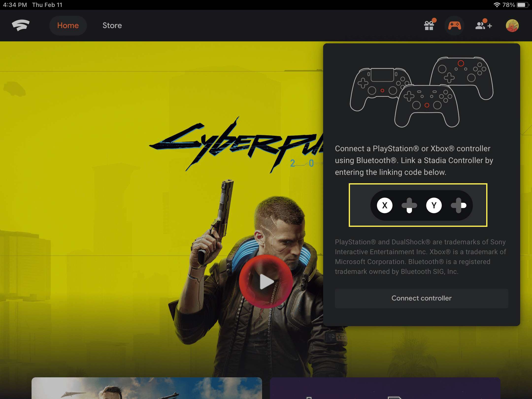The image size is (532, 399).
Task: Open the profile avatar menu
Action: click(512, 25)
